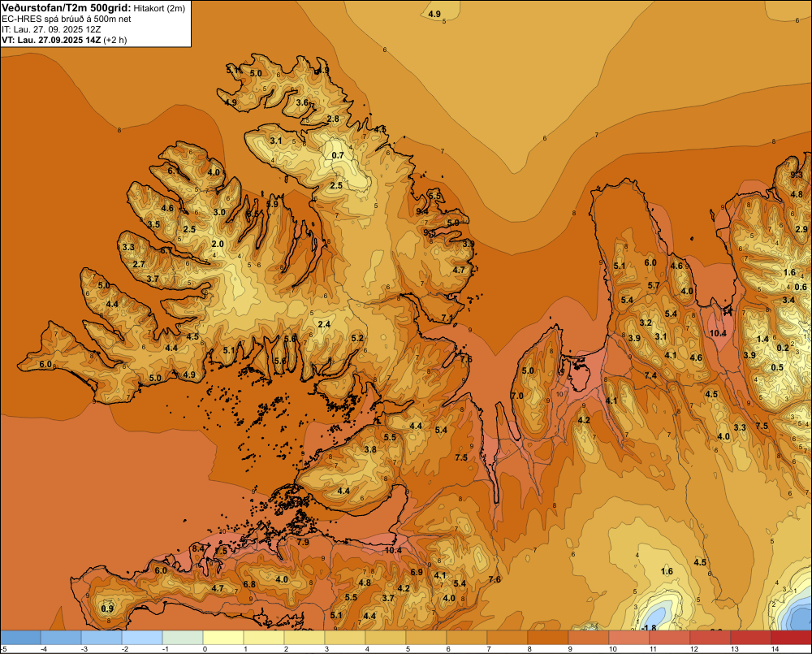Click the temperature value '9.4' on the map
The height and width of the screenshot is (654, 812).
tap(422, 211)
